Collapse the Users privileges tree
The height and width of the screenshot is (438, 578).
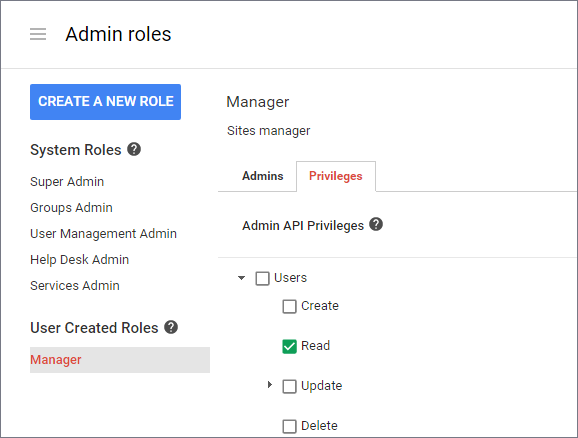coord(241,278)
